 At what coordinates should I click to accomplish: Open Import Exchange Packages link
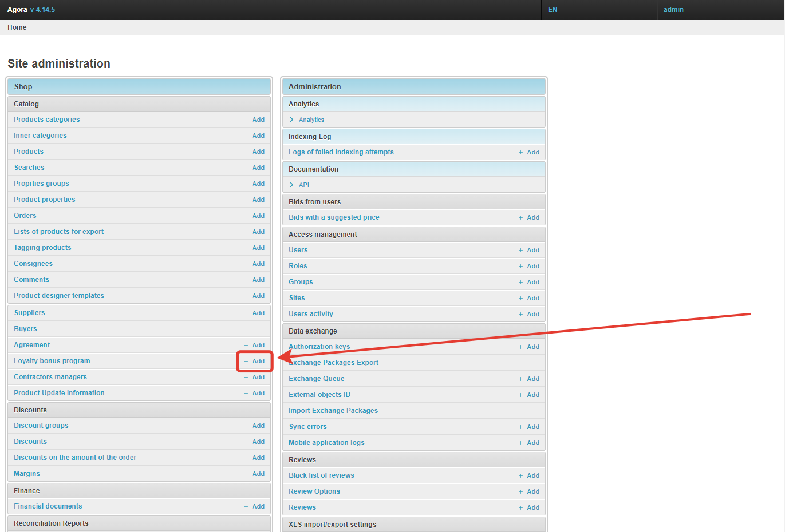pyautogui.click(x=333, y=411)
